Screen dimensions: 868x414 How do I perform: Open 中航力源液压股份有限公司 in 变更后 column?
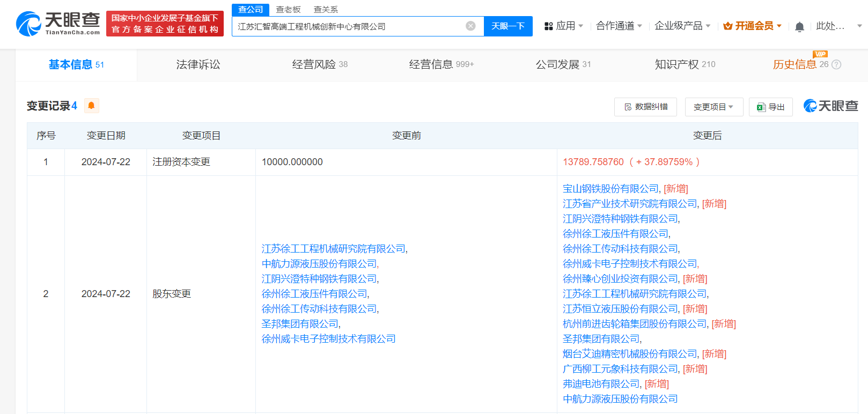pyautogui.click(x=620, y=399)
